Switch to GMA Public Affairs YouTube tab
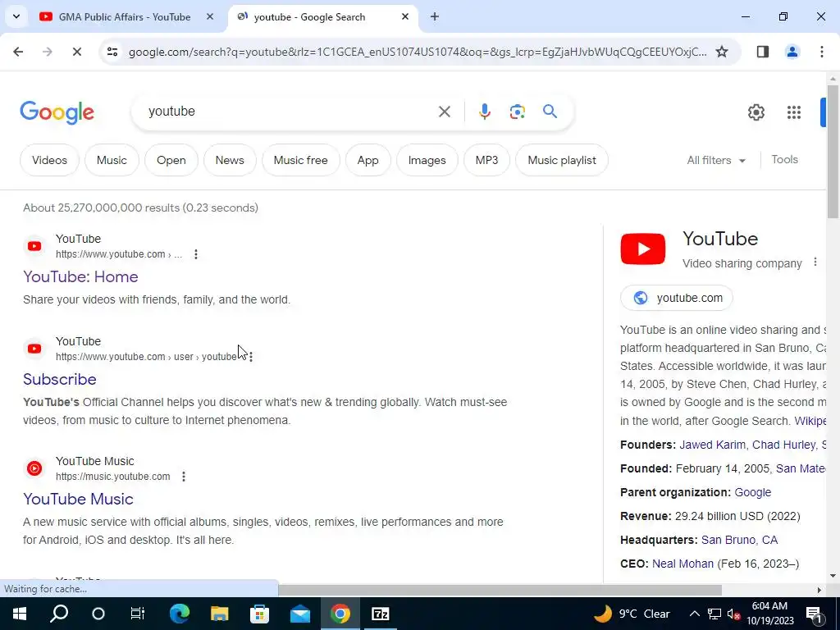 126,16
